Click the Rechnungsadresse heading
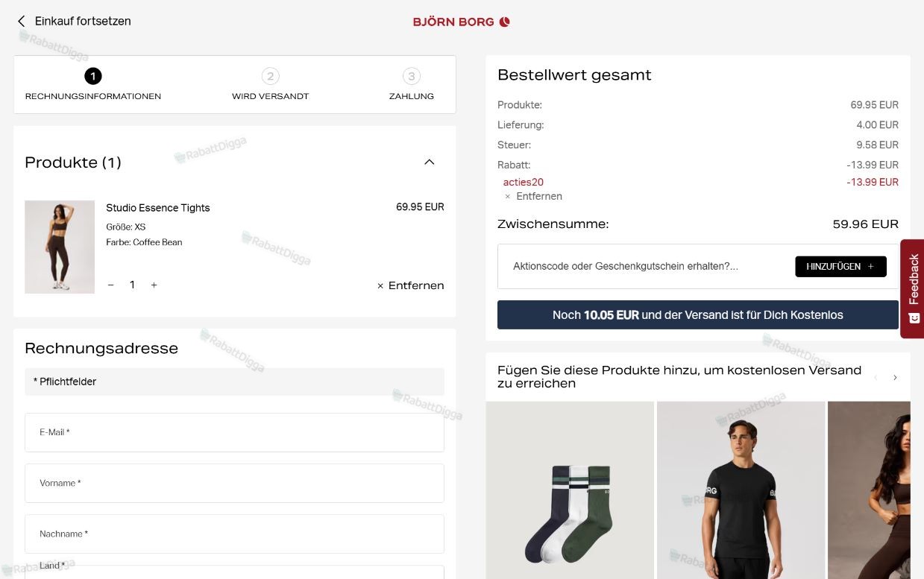Viewport: 924px width, 579px height. pos(101,348)
